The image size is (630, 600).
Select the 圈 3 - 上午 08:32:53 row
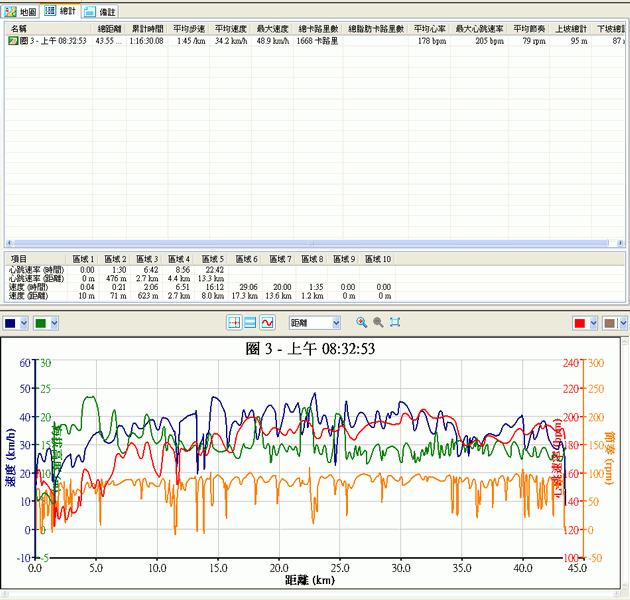(52, 42)
